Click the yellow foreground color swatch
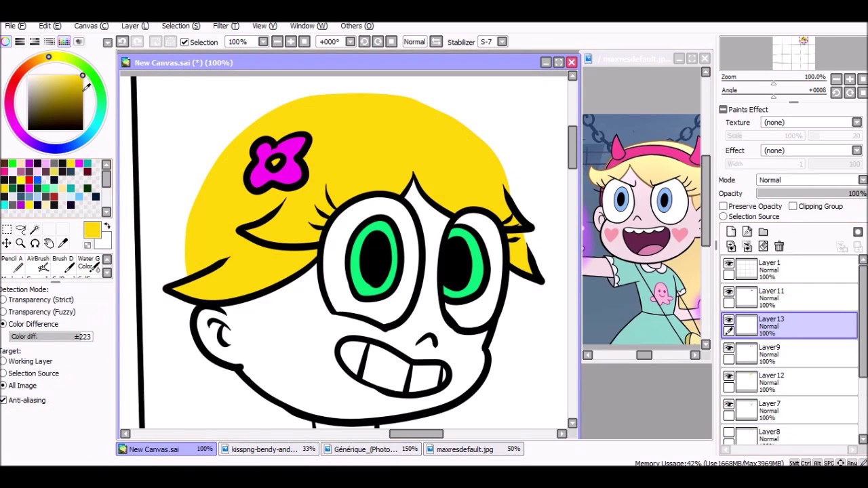Image resolution: width=868 pixels, height=488 pixels. coord(92,230)
